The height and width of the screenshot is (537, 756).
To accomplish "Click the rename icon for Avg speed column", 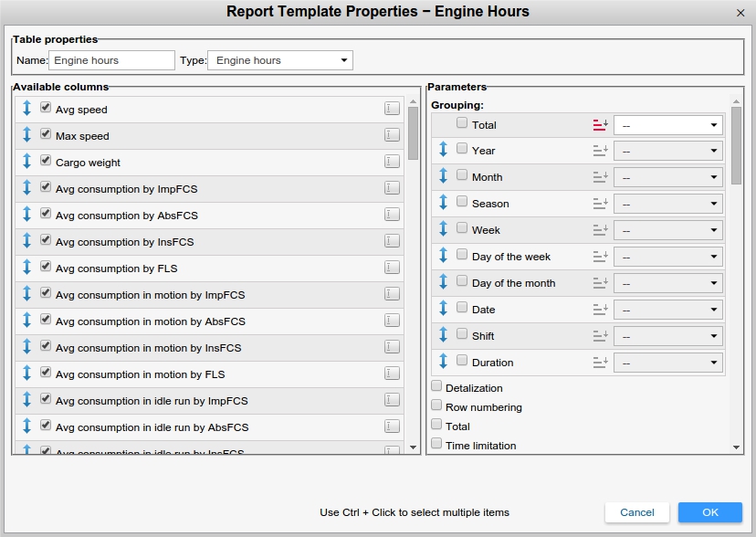I will point(392,109).
